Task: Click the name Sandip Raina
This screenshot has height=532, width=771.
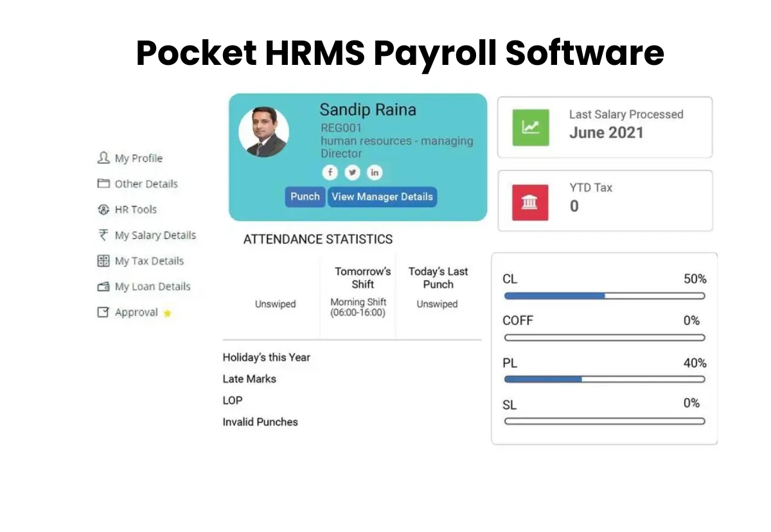Action: coord(368,110)
